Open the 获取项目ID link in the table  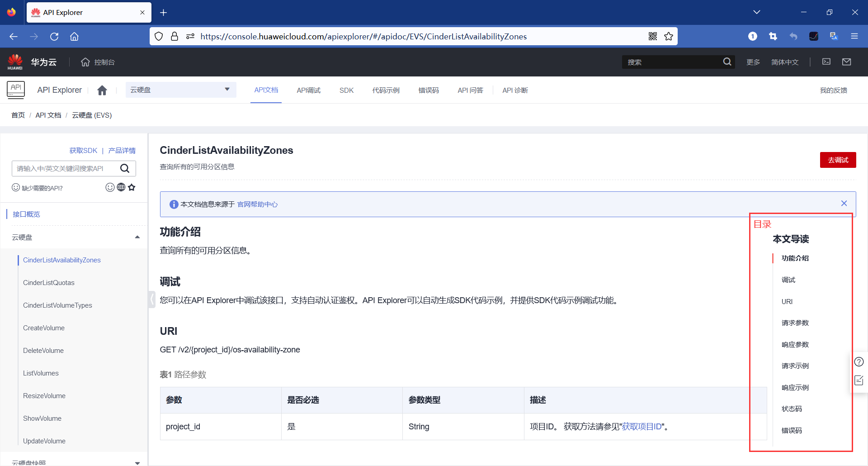click(642, 427)
